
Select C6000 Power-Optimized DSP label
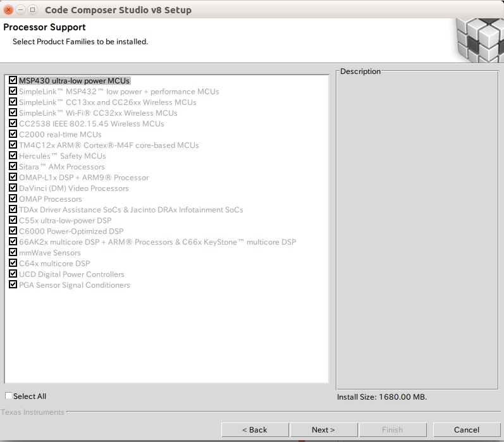click(71, 231)
